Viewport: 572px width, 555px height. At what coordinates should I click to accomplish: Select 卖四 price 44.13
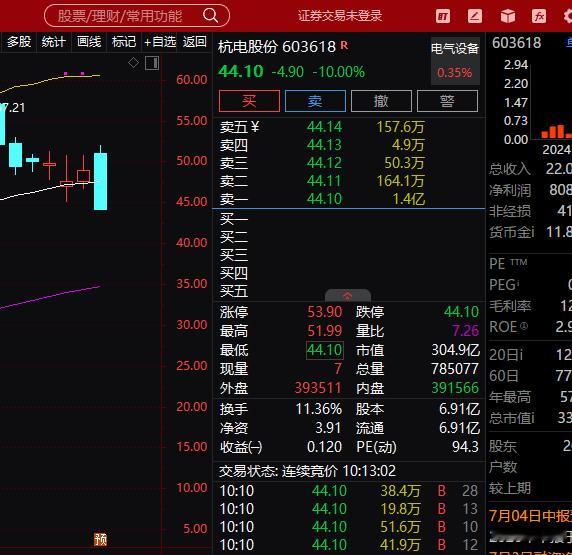tap(324, 145)
